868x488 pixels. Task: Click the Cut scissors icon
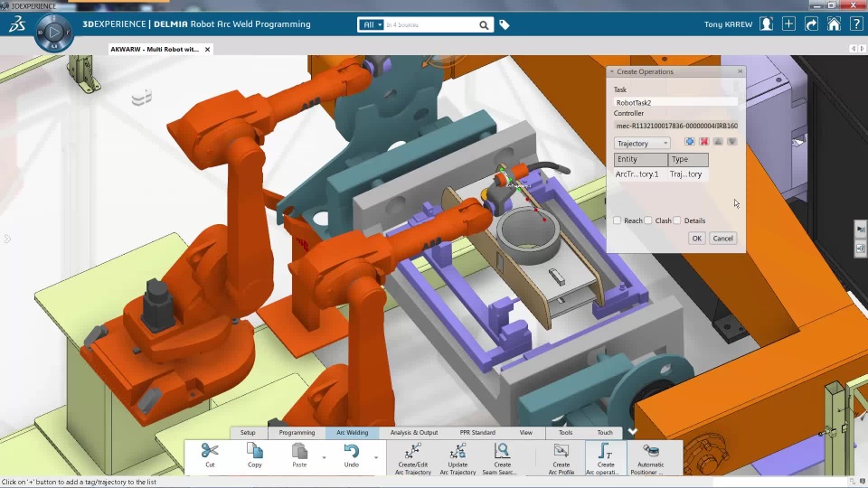tap(210, 450)
